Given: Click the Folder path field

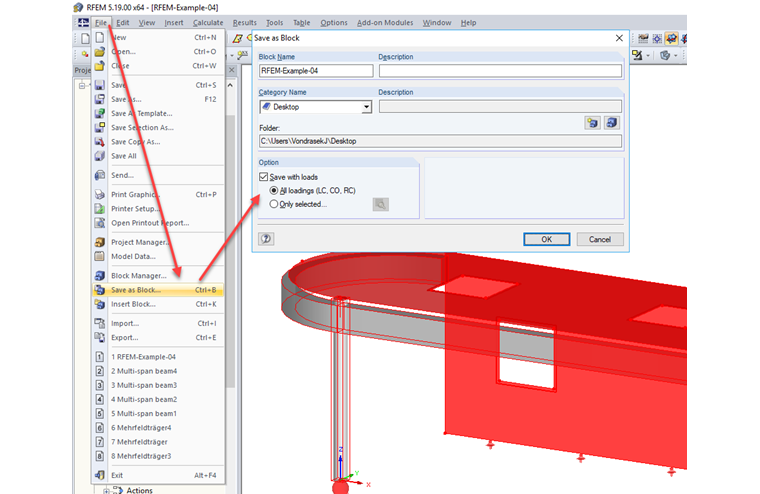Looking at the screenshot, I should [x=441, y=141].
